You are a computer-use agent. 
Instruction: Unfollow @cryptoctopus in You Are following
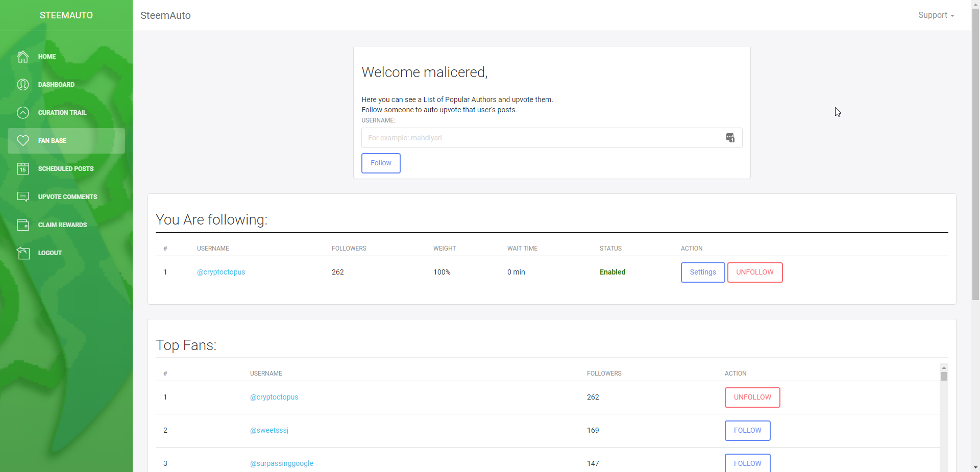point(755,272)
